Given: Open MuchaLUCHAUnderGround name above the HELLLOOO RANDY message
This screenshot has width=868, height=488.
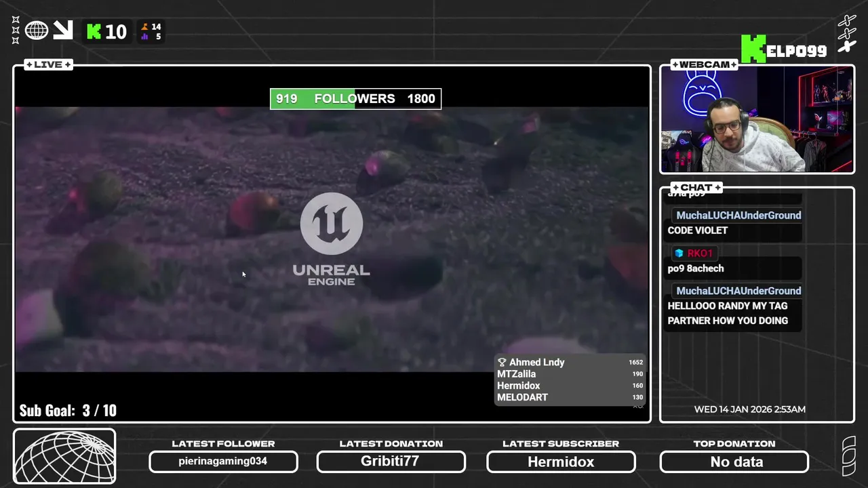Looking at the screenshot, I should pyautogui.click(x=738, y=291).
